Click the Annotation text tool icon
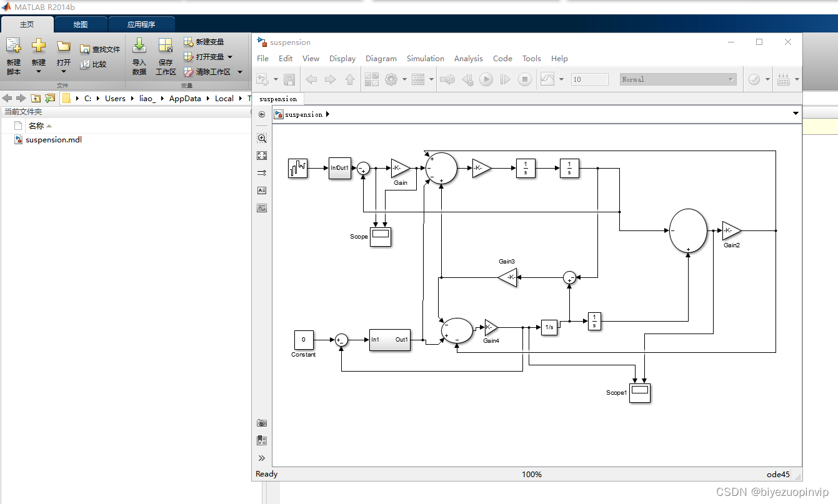Viewport: 838px width, 504px height. [x=262, y=190]
